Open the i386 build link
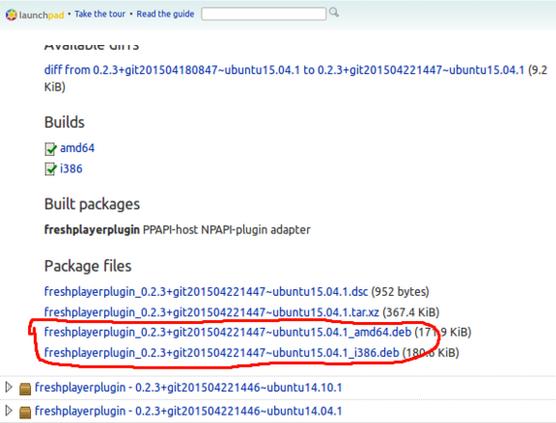Image resolution: width=556 pixels, height=423 pixels. point(71,168)
